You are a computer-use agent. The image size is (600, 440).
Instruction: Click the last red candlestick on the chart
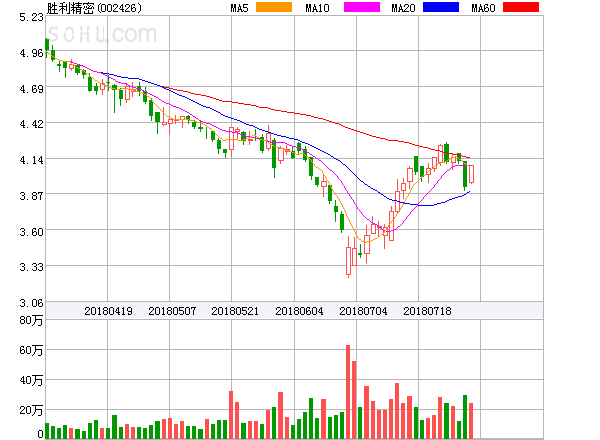pos(471,174)
